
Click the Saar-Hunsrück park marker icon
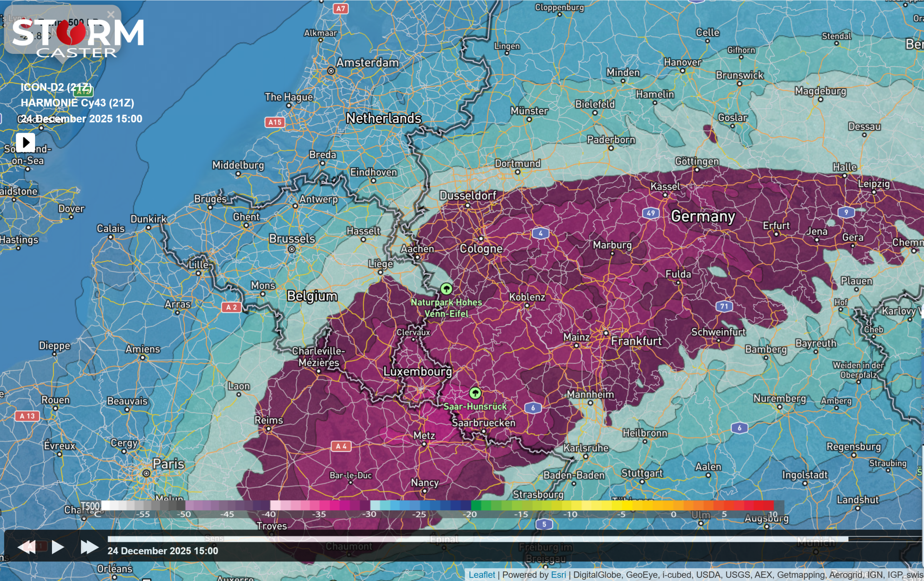(475, 393)
